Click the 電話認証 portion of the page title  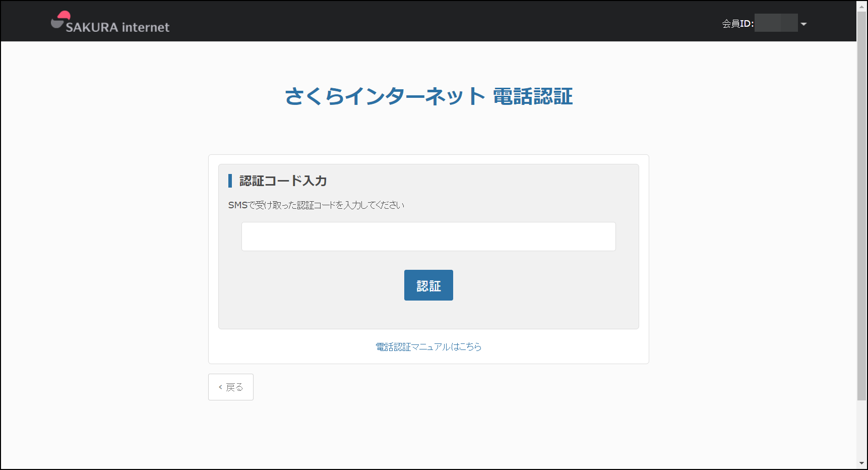click(x=532, y=96)
